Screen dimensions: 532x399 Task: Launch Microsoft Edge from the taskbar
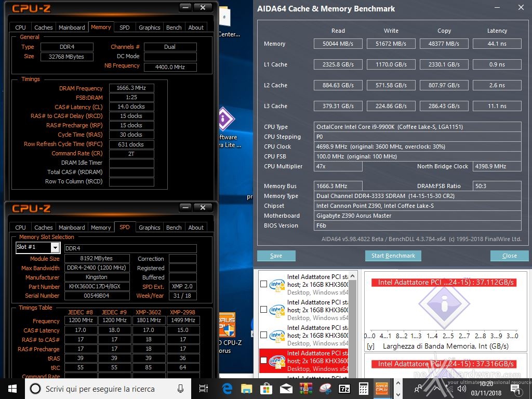(x=227, y=389)
